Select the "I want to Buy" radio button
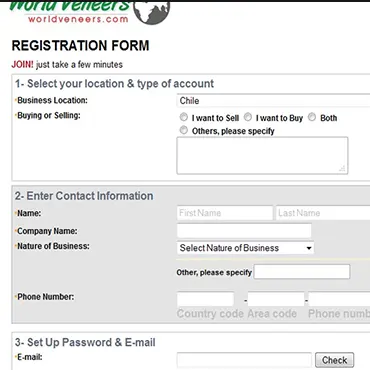This screenshot has width=370, height=370. click(x=248, y=117)
